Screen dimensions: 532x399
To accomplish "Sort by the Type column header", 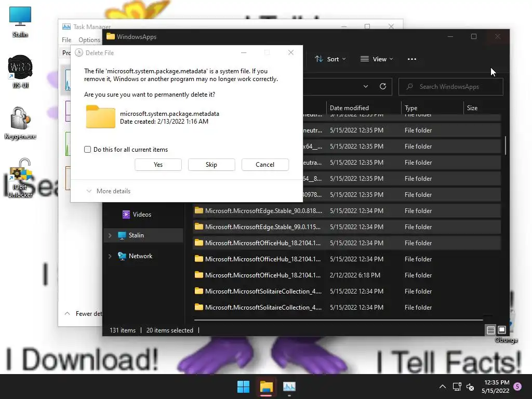I will (432, 108).
